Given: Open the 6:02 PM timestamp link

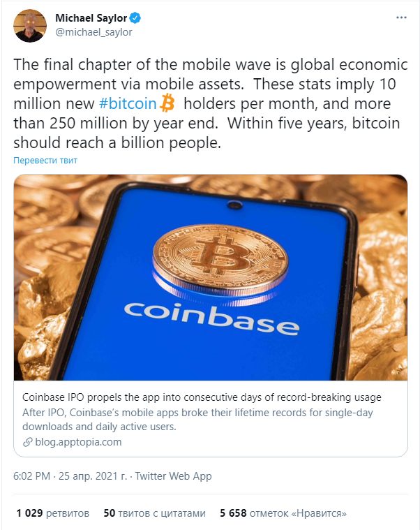Looking at the screenshot, I should pyautogui.click(x=31, y=476).
